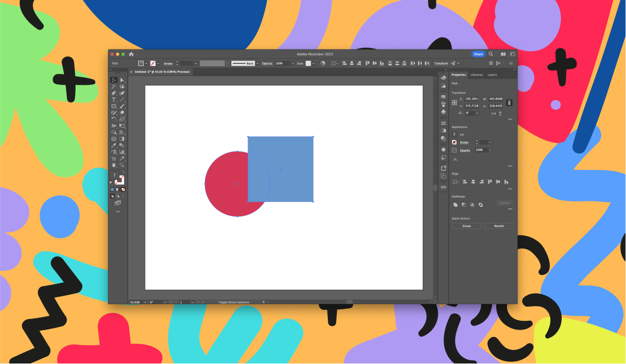Activate the Type tool
The width and height of the screenshot is (626, 364).
click(113, 99)
